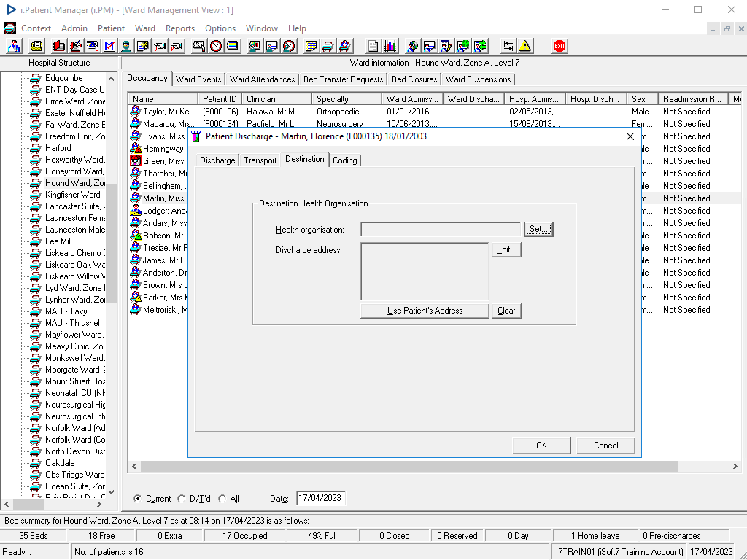
Task: Select MAU - Tavy in the hospital tree
Action: pos(66,311)
